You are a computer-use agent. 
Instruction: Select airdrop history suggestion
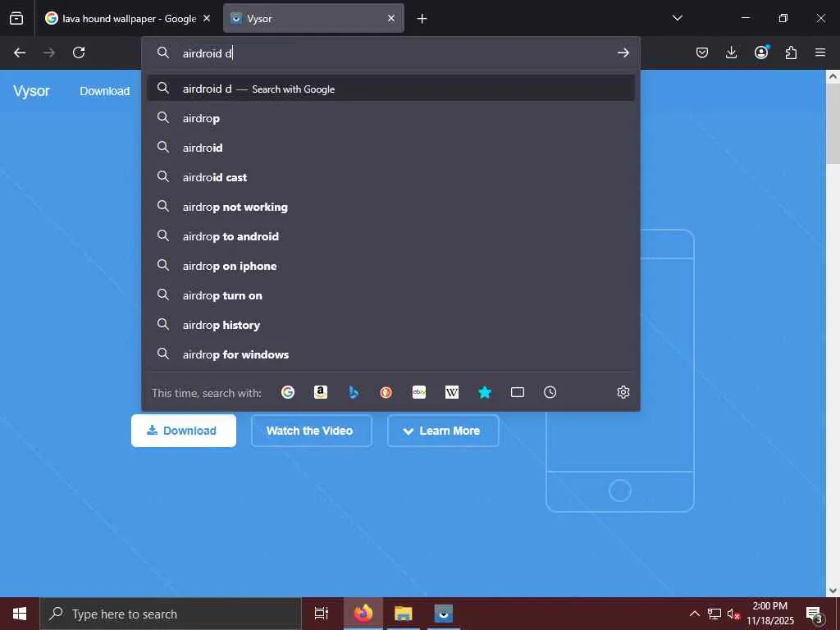pos(390,325)
